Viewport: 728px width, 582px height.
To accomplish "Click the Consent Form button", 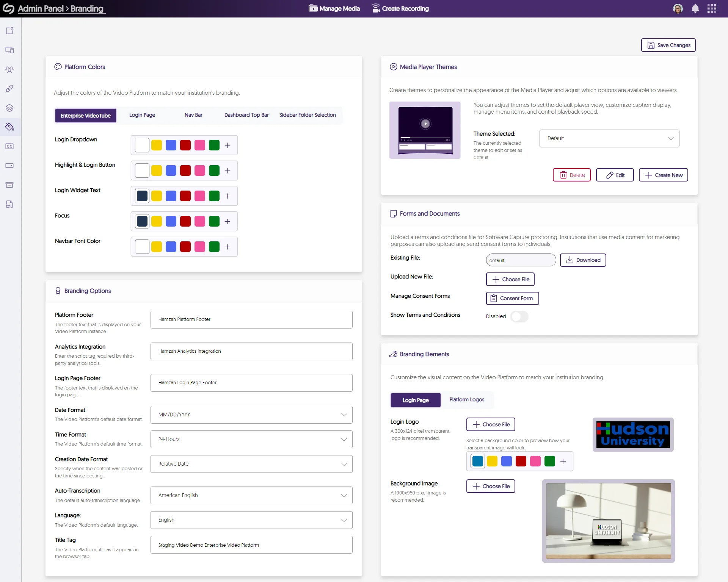I will tap(512, 299).
